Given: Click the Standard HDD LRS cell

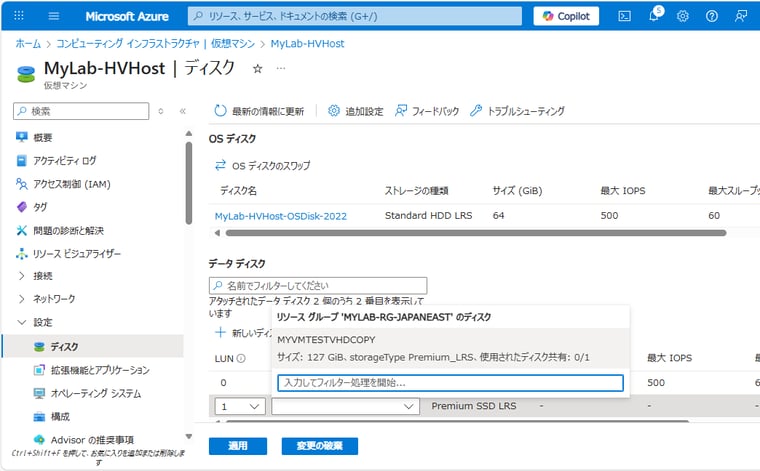Looking at the screenshot, I should 428,216.
